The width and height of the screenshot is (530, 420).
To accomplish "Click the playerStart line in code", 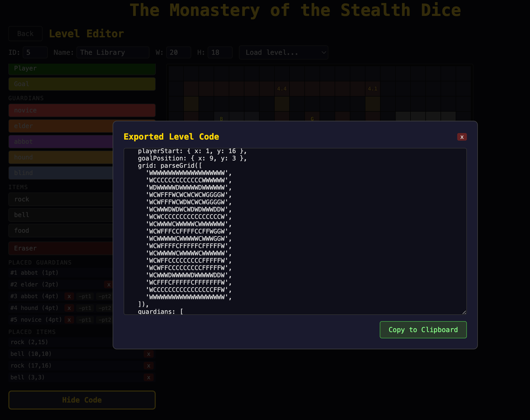I will click(192, 151).
